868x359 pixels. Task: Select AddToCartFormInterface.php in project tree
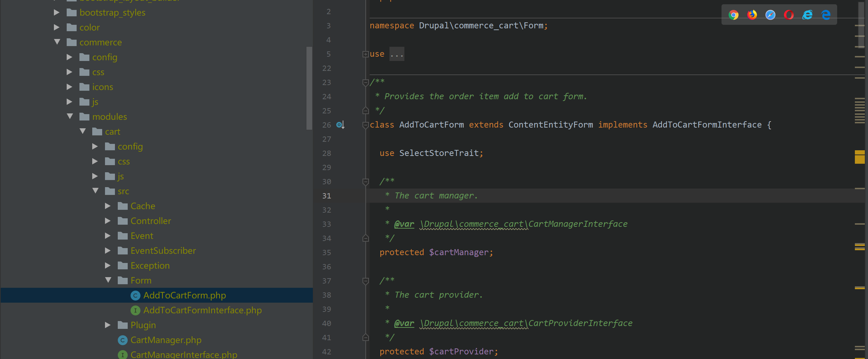[x=203, y=310]
